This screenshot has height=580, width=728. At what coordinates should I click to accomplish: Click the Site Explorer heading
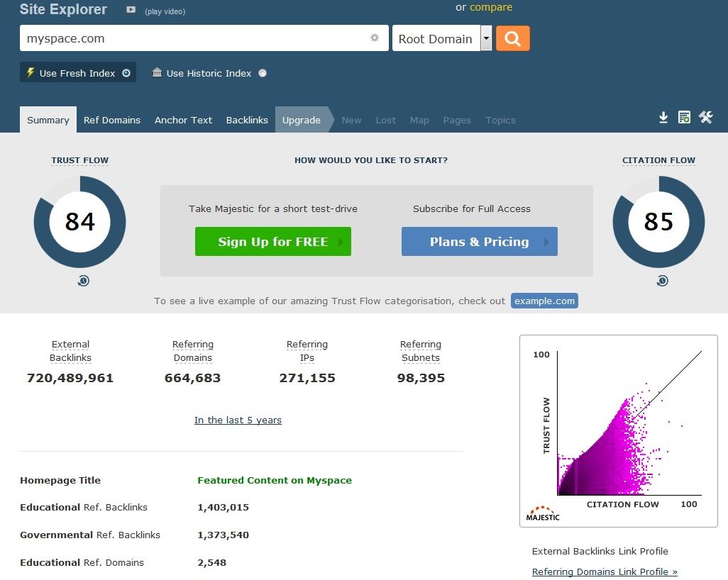(63, 9)
